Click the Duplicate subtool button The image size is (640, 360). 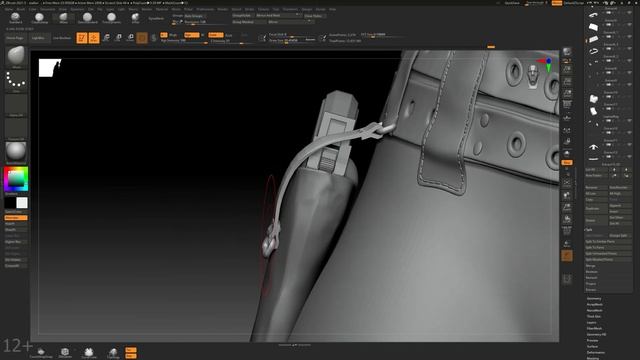pyautogui.click(x=596, y=209)
